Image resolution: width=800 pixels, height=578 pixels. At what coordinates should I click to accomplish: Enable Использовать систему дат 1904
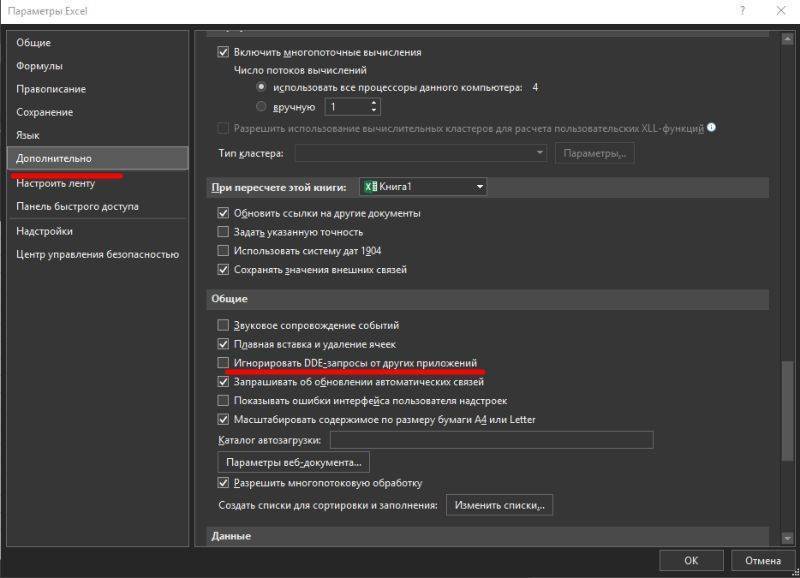click(x=223, y=251)
